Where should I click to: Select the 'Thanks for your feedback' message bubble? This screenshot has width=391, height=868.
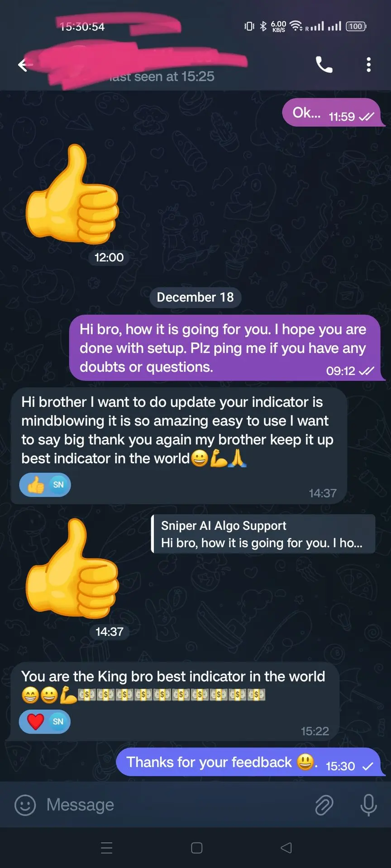pos(251,762)
